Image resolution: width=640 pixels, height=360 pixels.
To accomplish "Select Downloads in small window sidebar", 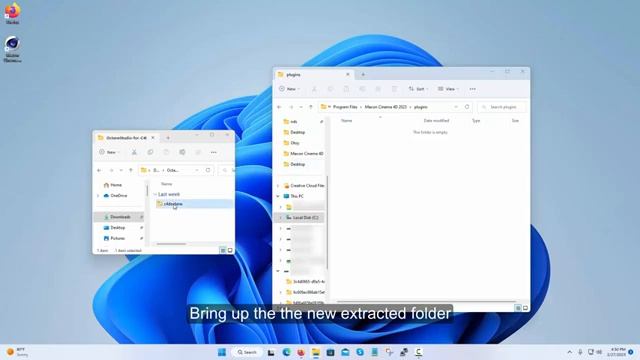I will (119, 217).
